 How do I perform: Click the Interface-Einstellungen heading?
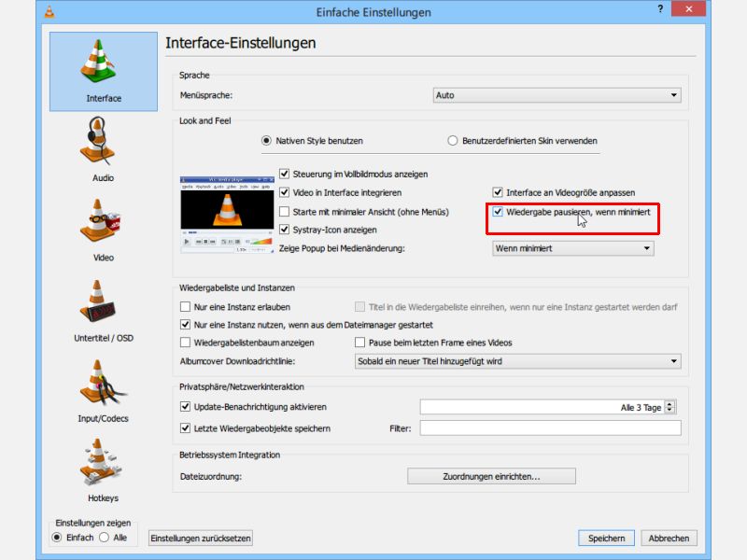(x=241, y=43)
